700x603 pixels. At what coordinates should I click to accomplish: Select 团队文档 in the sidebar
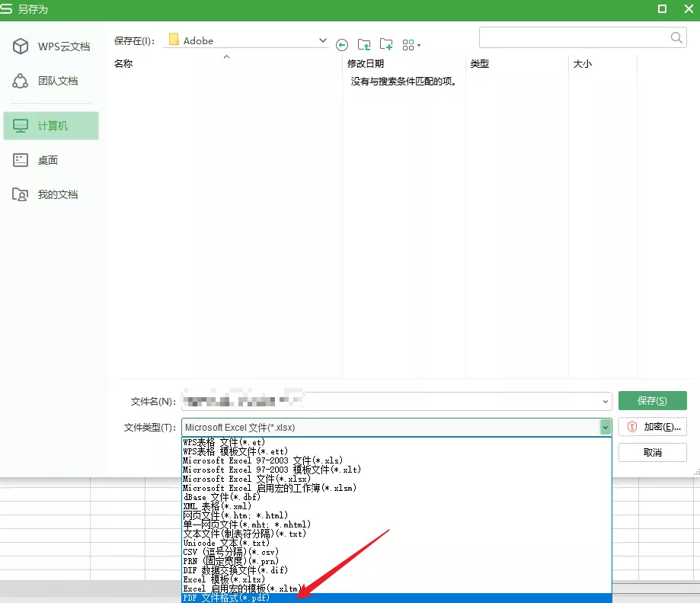(x=51, y=81)
